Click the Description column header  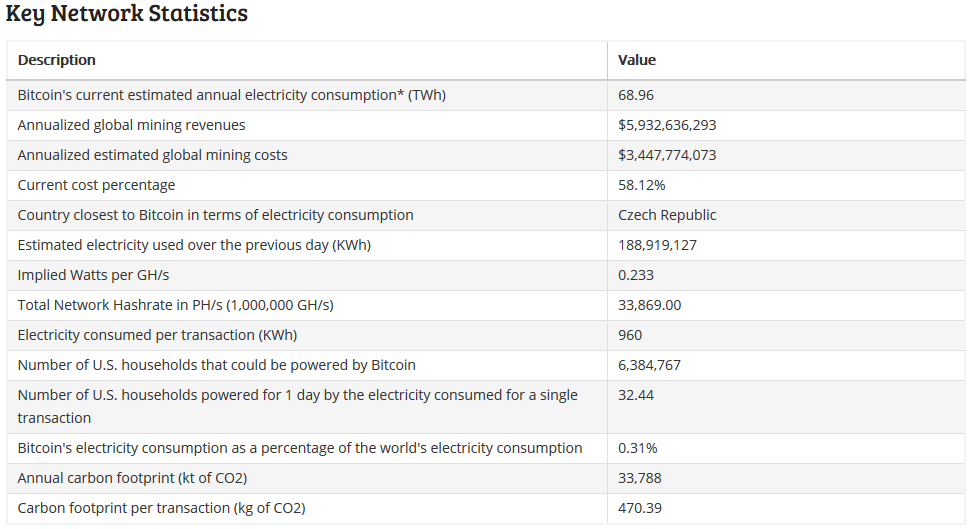pyautogui.click(x=57, y=60)
